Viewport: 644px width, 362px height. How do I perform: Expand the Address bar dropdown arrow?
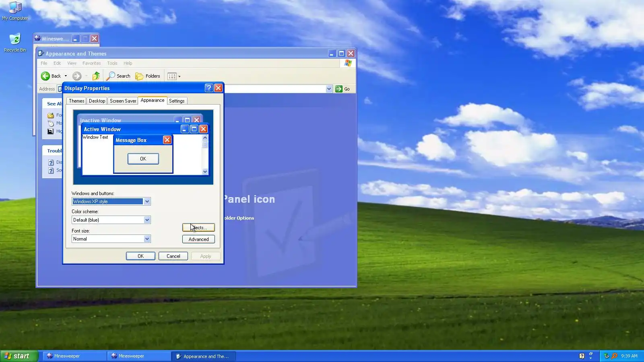pyautogui.click(x=329, y=89)
